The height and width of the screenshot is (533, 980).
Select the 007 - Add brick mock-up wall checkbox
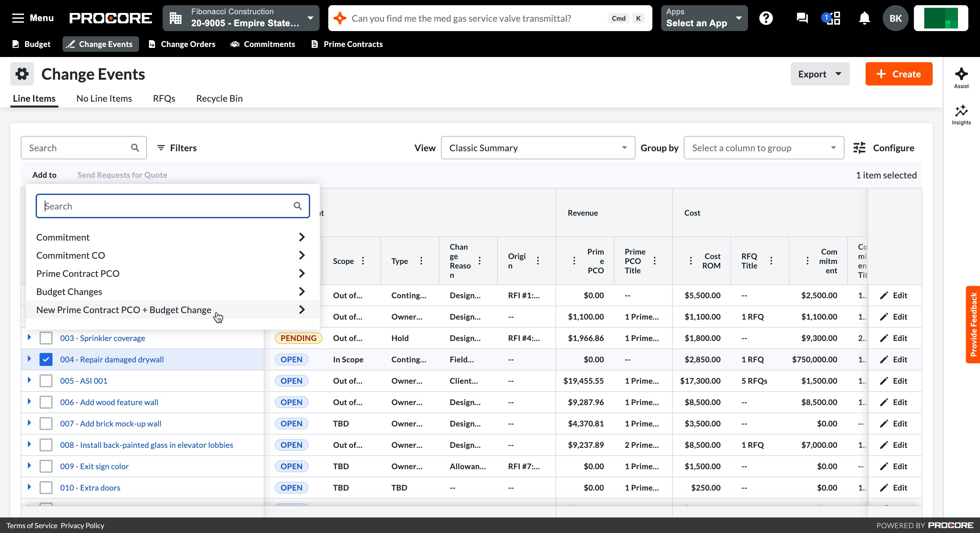point(46,424)
